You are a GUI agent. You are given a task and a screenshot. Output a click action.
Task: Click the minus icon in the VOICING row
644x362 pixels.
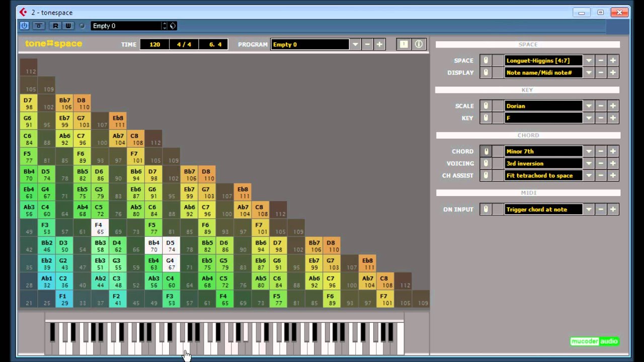[x=601, y=163]
